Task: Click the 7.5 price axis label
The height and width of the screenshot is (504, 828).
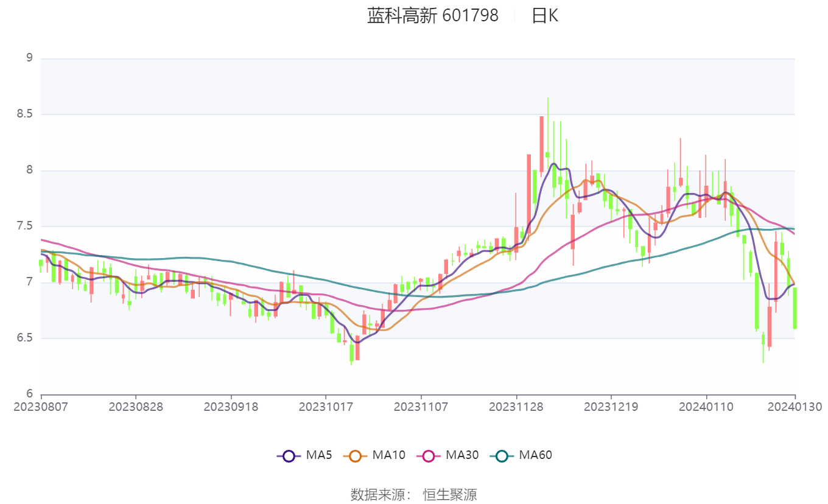Action: 25,226
